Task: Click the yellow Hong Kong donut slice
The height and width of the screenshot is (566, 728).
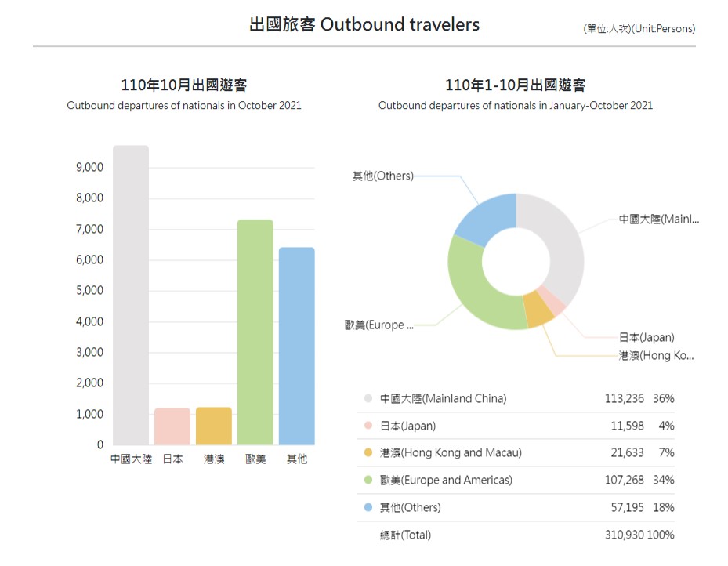Action: 538,312
